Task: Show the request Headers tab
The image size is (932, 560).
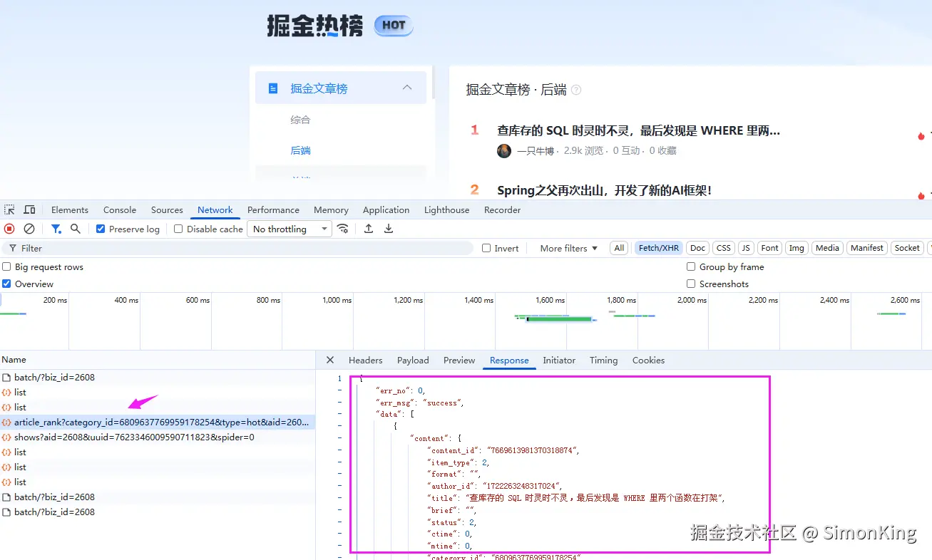Action: coord(366,361)
